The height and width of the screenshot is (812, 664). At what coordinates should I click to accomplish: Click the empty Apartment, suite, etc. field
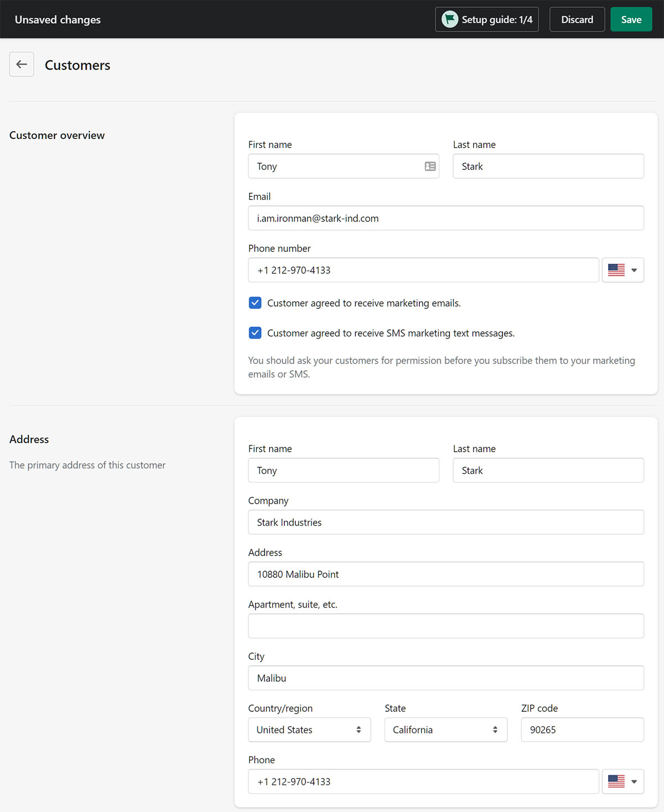pyautogui.click(x=446, y=626)
